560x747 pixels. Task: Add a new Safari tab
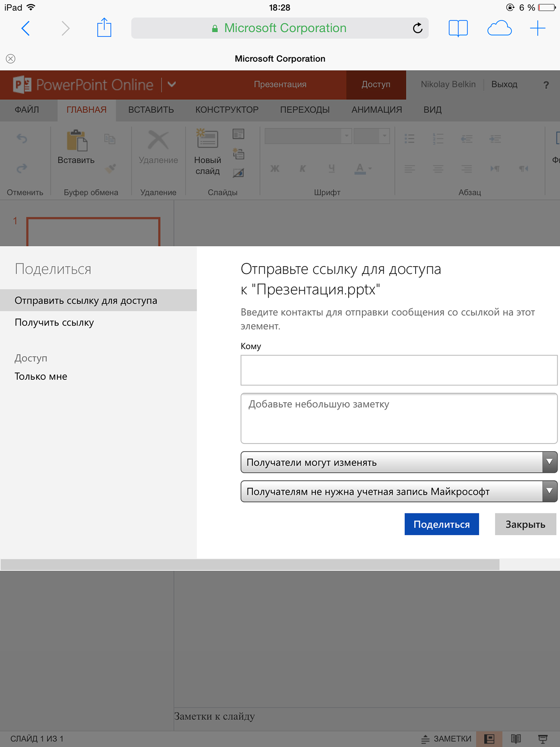pyautogui.click(x=538, y=28)
